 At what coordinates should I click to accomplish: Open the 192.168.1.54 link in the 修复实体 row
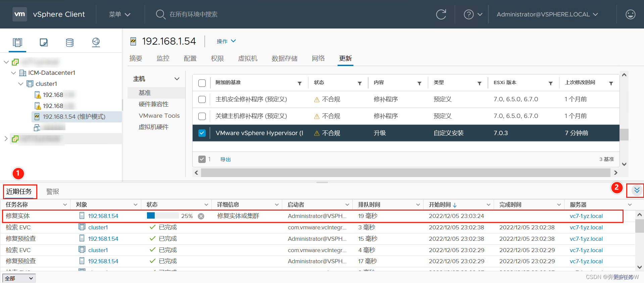103,216
